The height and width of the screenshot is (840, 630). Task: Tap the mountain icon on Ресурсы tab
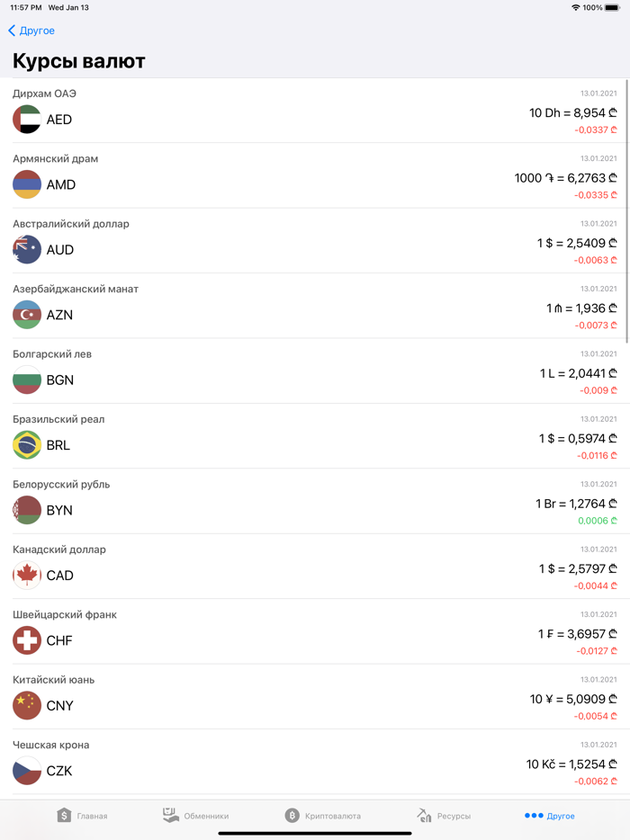tap(424, 816)
